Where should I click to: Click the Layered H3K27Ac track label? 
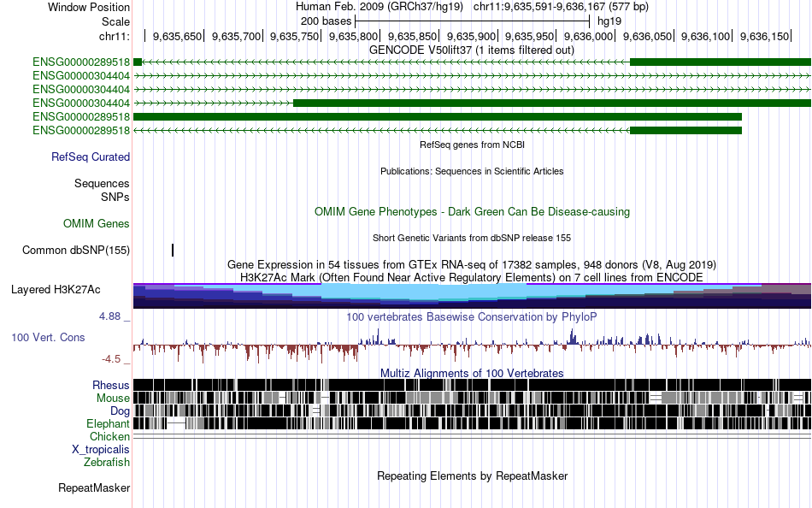[x=56, y=290]
